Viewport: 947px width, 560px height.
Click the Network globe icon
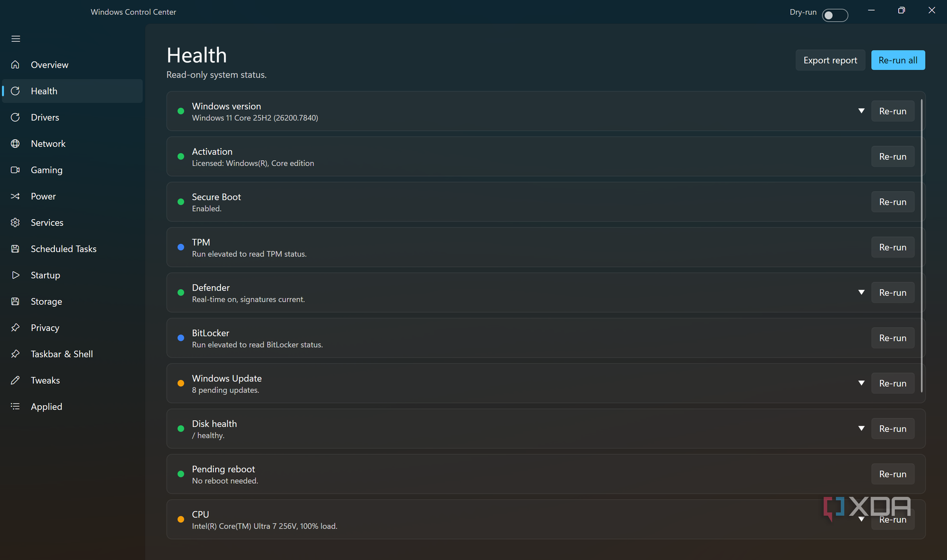(15, 143)
